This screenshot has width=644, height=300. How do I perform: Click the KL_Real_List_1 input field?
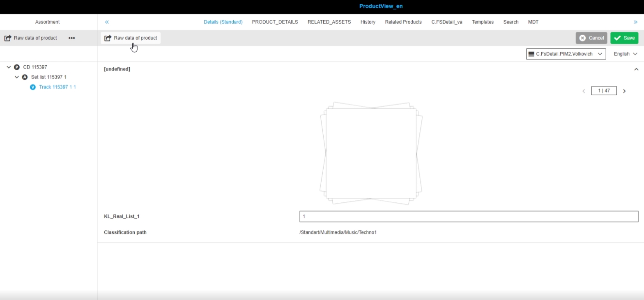pyautogui.click(x=469, y=216)
